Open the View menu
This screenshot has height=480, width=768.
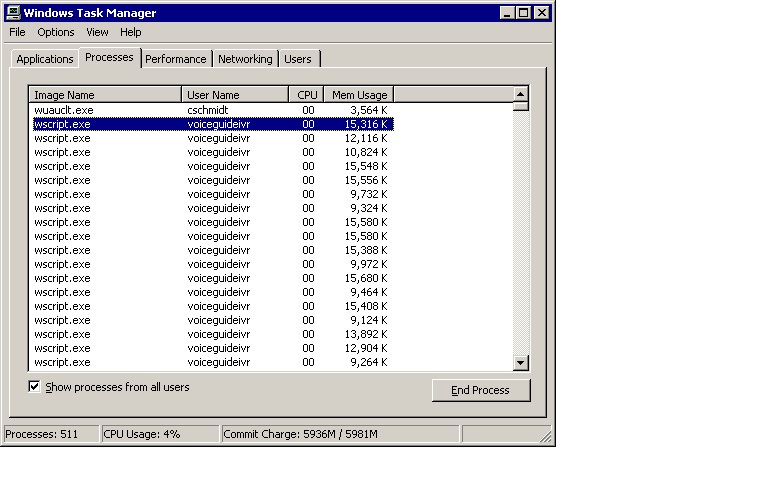[97, 32]
